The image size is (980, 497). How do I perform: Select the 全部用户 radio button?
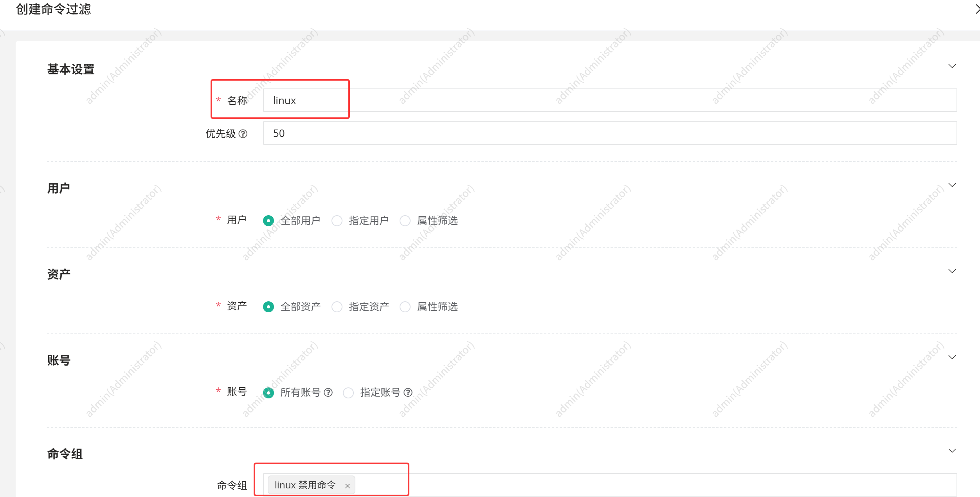coord(268,221)
